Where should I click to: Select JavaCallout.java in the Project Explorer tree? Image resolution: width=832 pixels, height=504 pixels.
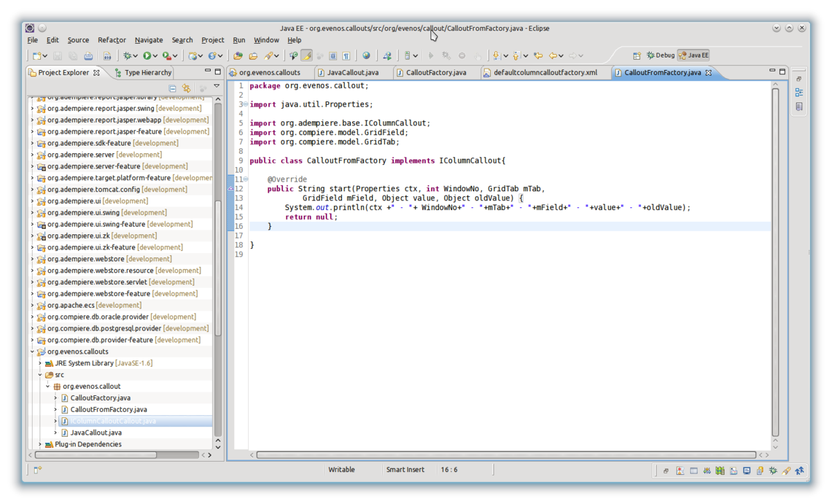96,433
